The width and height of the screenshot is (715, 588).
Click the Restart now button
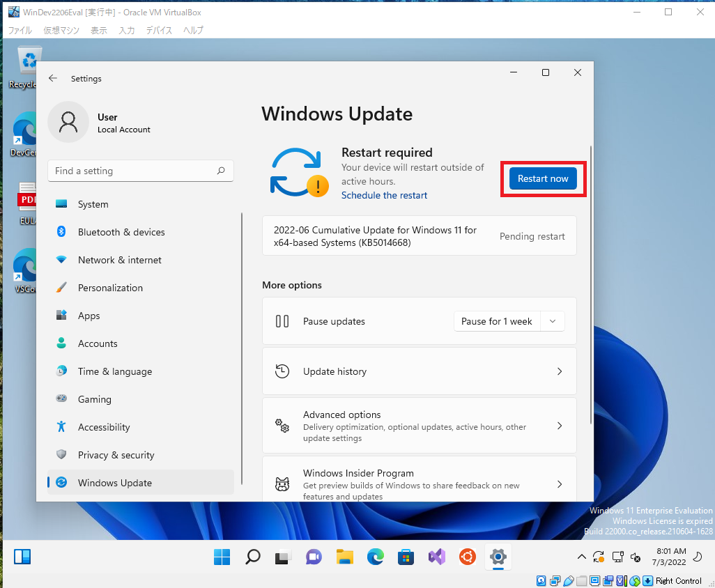pos(543,178)
